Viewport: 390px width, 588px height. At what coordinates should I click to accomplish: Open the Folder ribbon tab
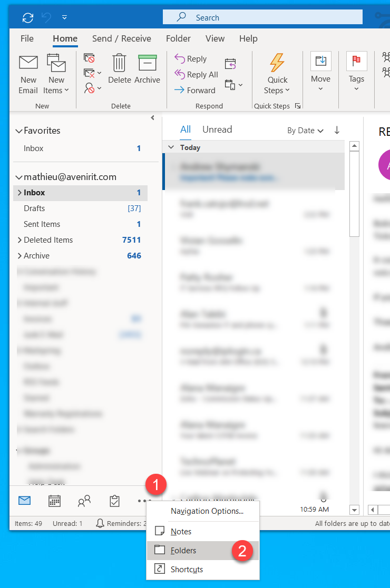click(x=178, y=38)
